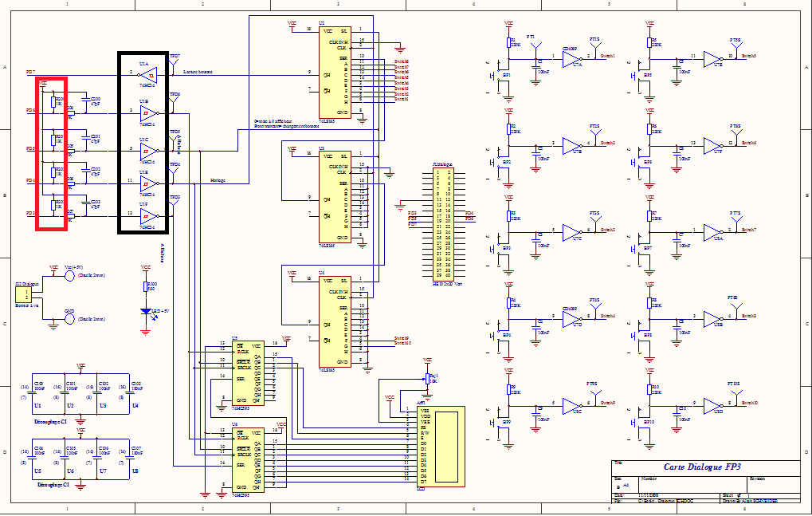Select the GND banana socket circle
Screen dimensions: 812x516
69,319
